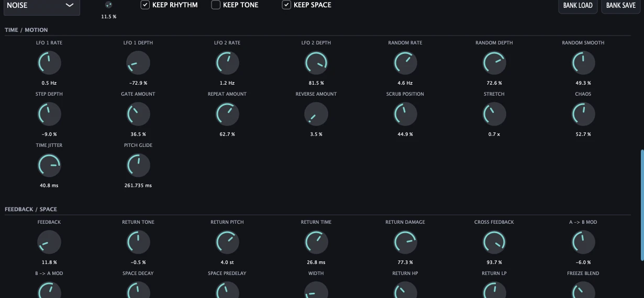Click the 52.7 % chaos value
Screen dimensions: 644x298
[583, 134]
